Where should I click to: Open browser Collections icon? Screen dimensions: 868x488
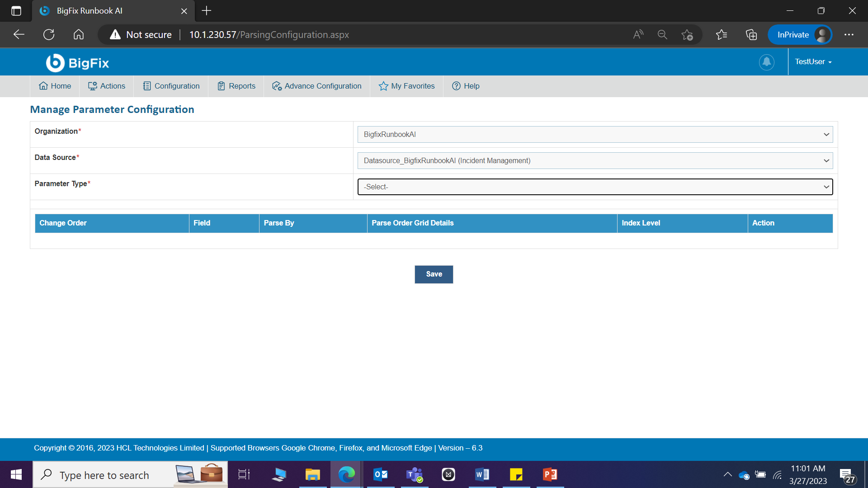click(751, 35)
